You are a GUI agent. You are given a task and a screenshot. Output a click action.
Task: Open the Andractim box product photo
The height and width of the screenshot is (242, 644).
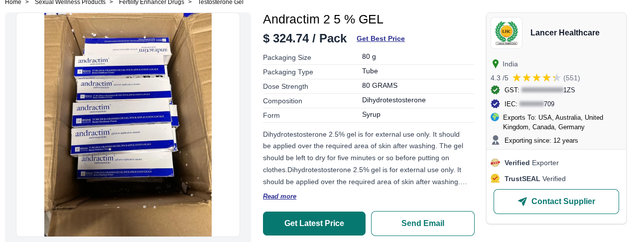pyautogui.click(x=128, y=125)
